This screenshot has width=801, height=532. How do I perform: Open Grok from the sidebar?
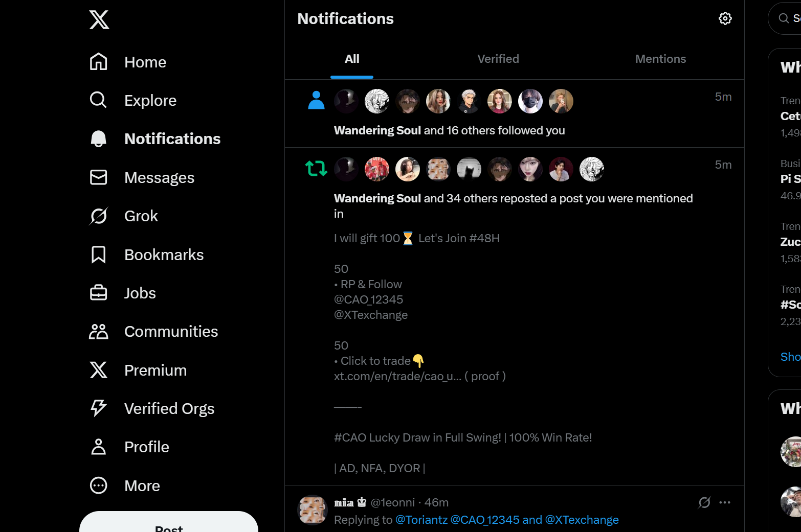[x=124, y=216]
